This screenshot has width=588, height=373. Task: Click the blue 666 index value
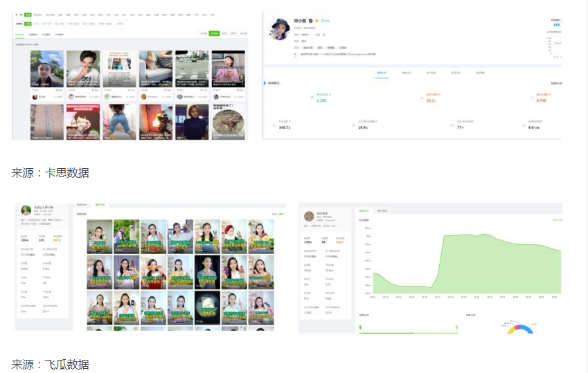[557, 25]
